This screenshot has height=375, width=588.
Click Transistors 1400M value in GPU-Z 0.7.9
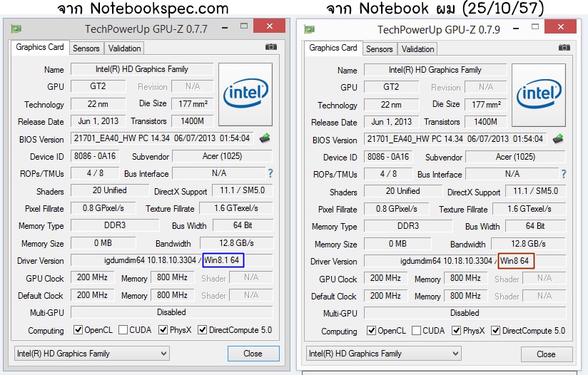pos(486,122)
